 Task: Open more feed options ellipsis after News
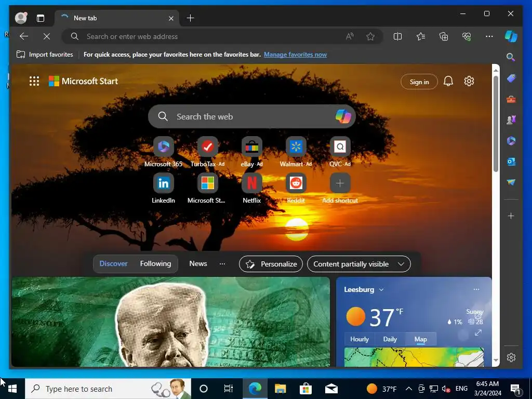coord(222,263)
